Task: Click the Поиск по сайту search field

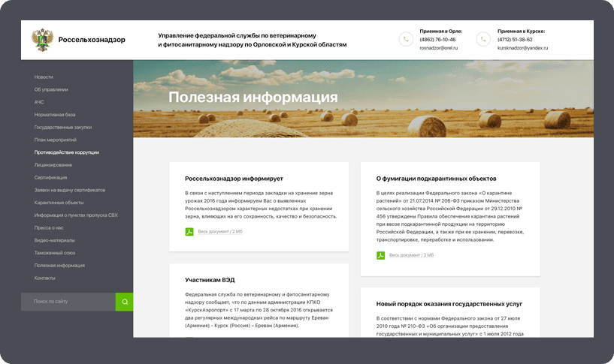Action: (x=68, y=302)
